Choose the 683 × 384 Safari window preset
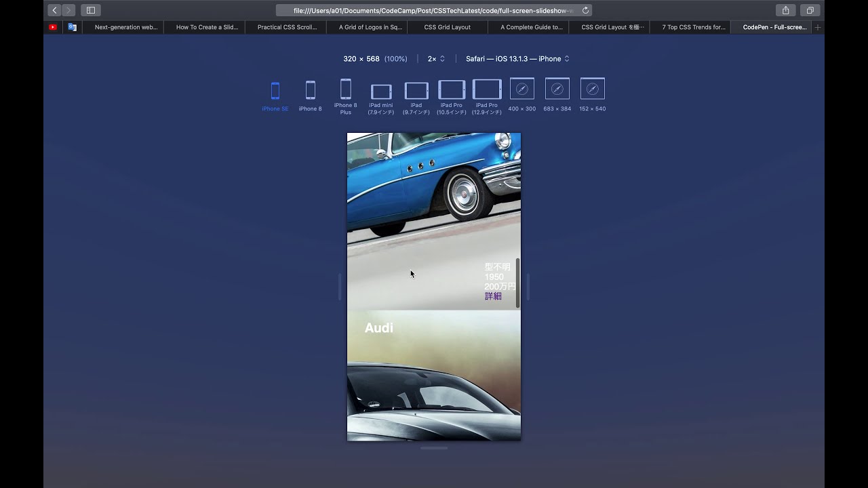Screen dimensions: 868x488 pos(557,95)
